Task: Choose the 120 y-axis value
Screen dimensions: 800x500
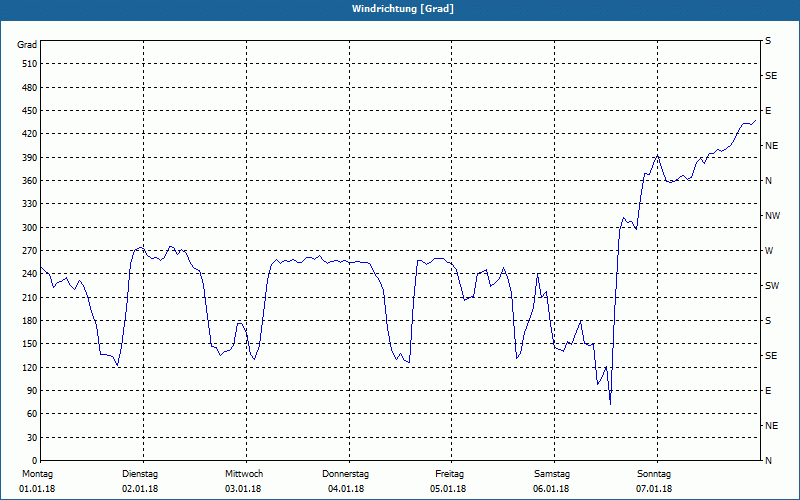Action: point(30,367)
